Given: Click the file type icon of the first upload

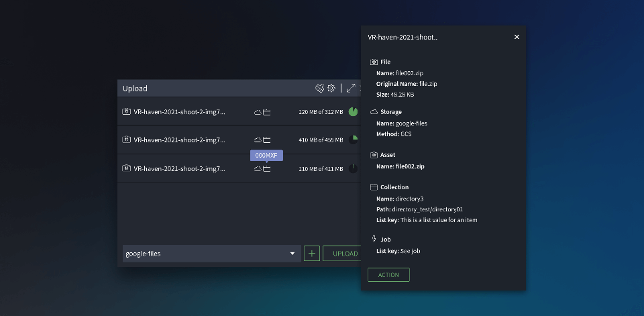Looking at the screenshot, I should point(126,112).
